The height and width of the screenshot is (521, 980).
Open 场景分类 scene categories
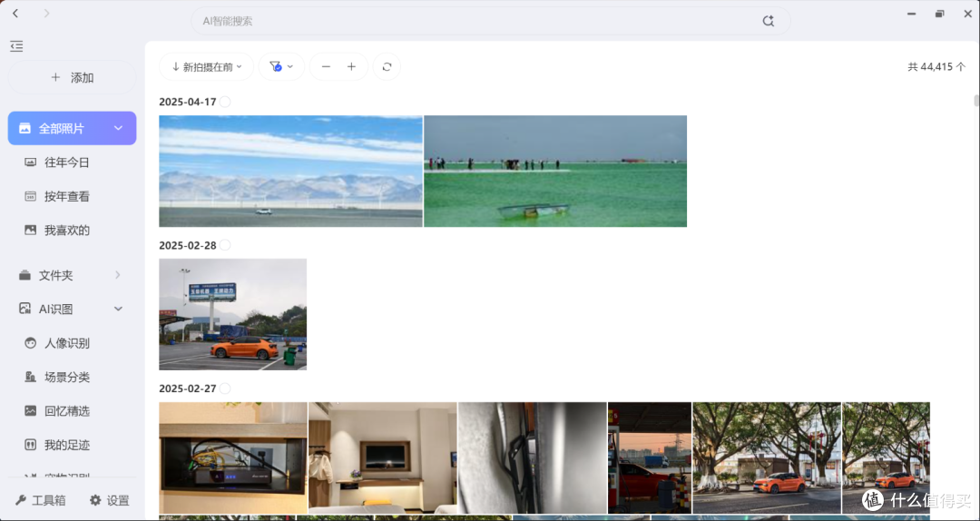[72, 378]
